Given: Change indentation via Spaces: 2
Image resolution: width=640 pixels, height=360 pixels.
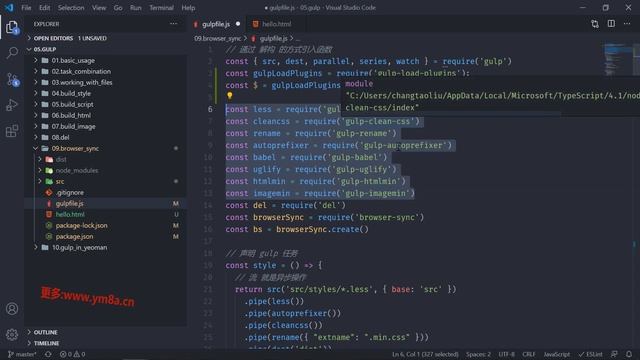Looking at the screenshot, I should 478,354.
